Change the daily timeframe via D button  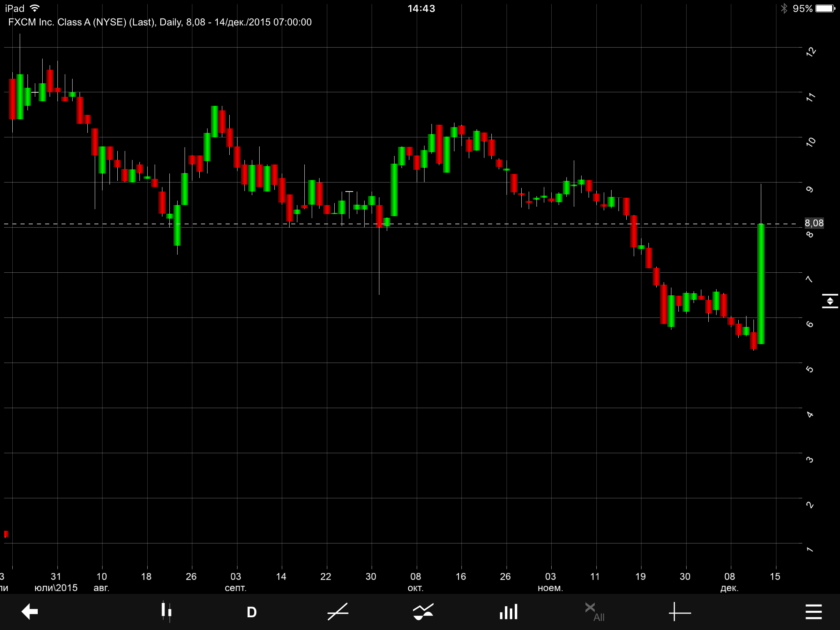pyautogui.click(x=251, y=612)
